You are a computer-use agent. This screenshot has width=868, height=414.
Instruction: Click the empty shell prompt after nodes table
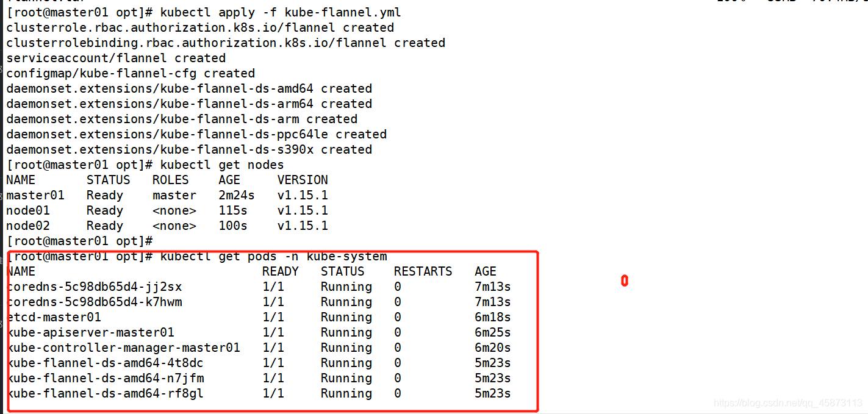tap(79, 241)
